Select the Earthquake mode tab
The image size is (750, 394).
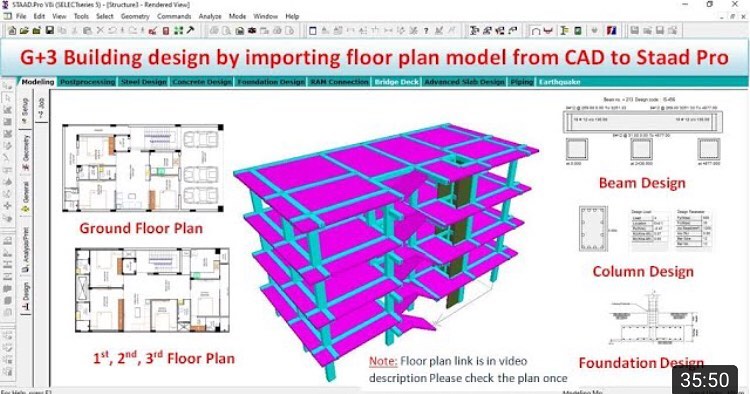click(560, 82)
